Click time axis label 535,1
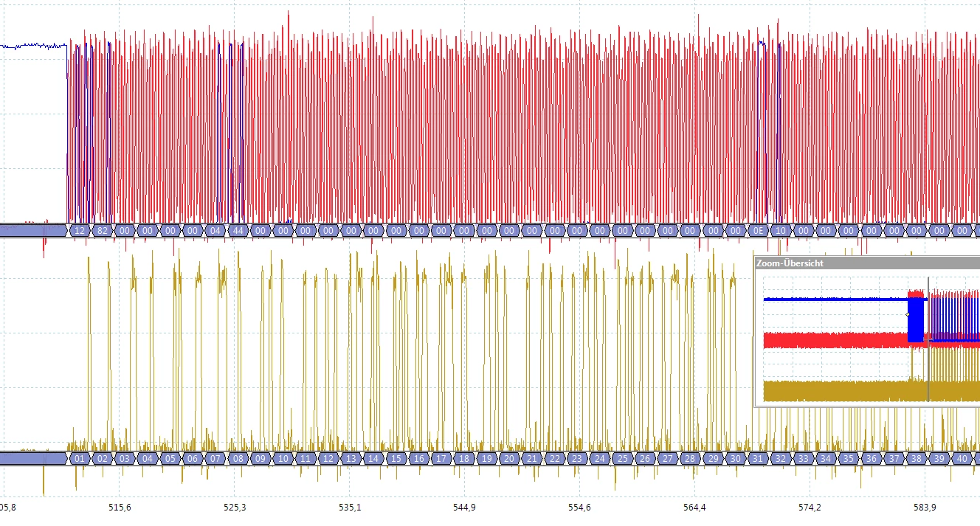 coord(350,508)
